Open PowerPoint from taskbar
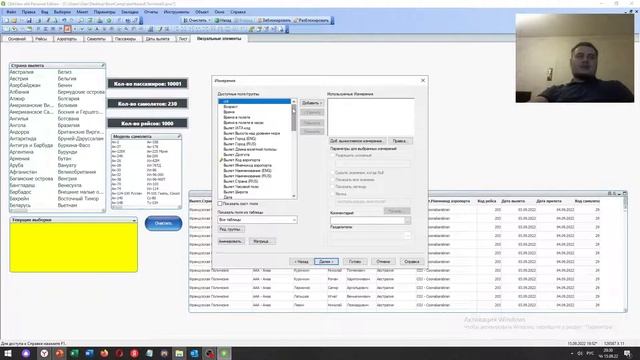640x360 pixels. tap(59, 353)
